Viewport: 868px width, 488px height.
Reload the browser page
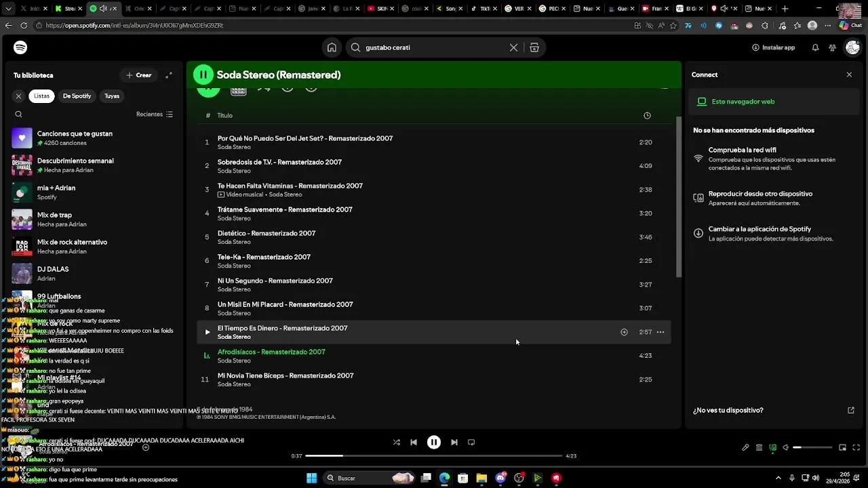(24, 25)
